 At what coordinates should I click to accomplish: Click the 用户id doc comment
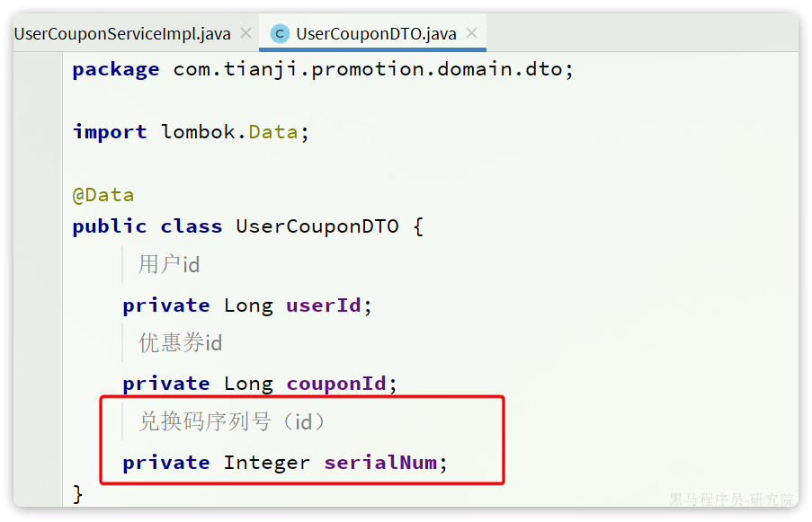click(x=169, y=264)
